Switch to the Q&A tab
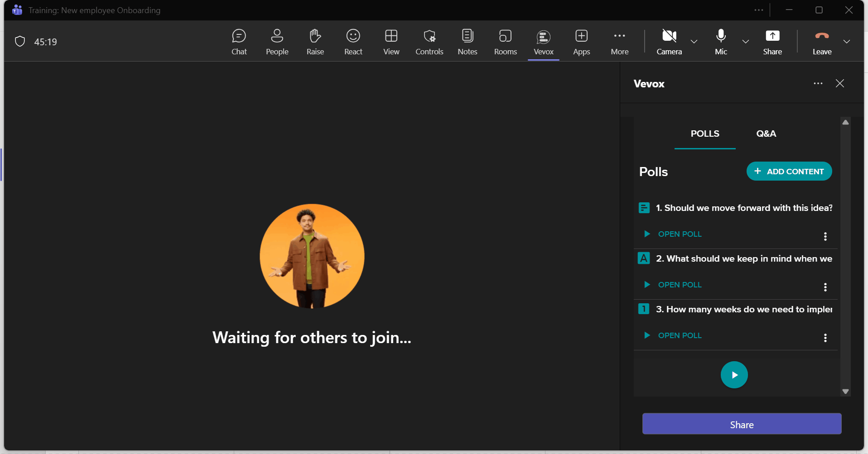 [x=766, y=134]
